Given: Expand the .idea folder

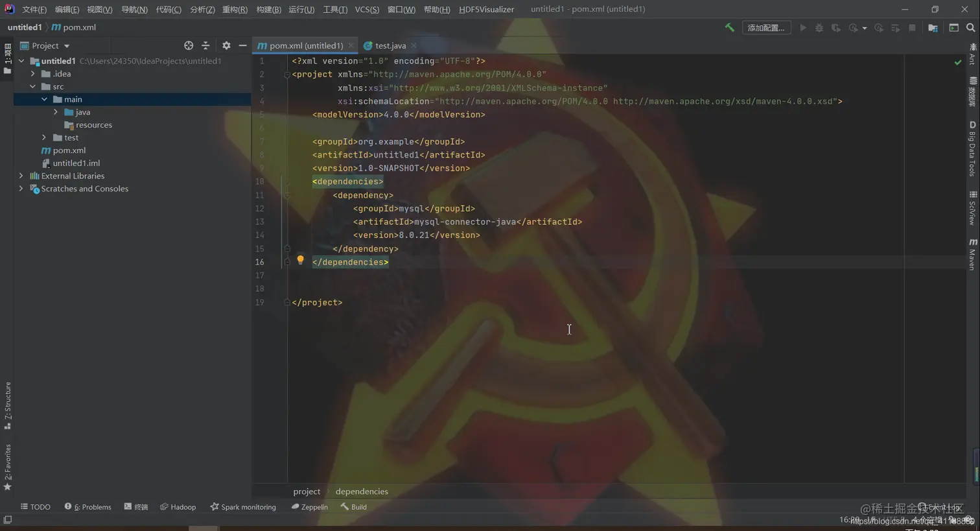Looking at the screenshot, I should coord(33,74).
